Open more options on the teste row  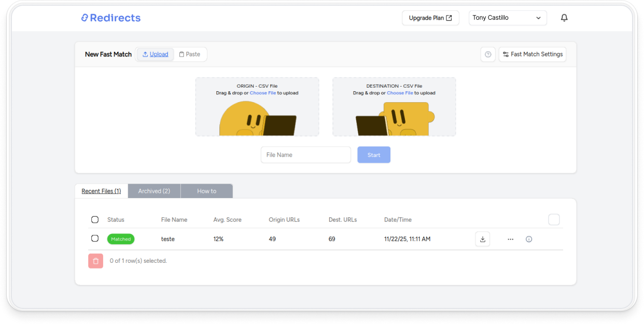511,239
